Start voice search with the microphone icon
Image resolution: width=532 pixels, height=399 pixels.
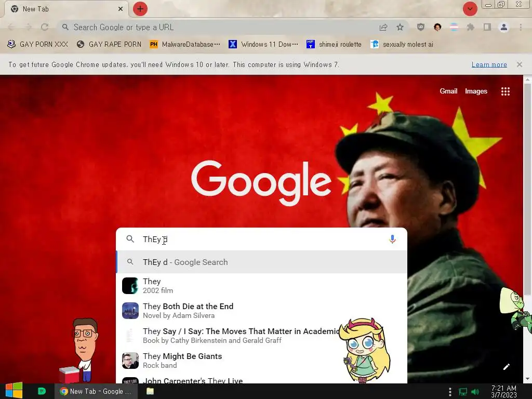[392, 239]
